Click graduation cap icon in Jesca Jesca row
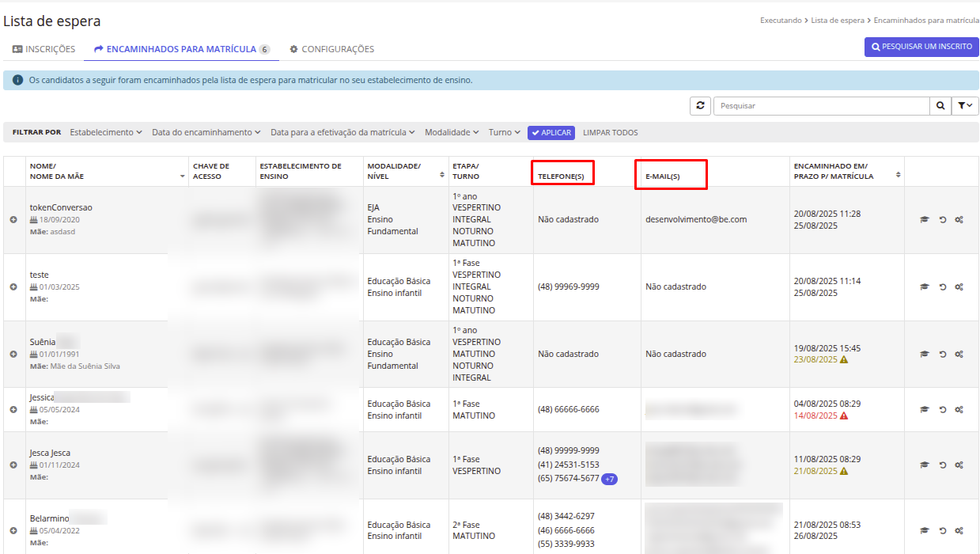980x554 pixels. coord(925,465)
